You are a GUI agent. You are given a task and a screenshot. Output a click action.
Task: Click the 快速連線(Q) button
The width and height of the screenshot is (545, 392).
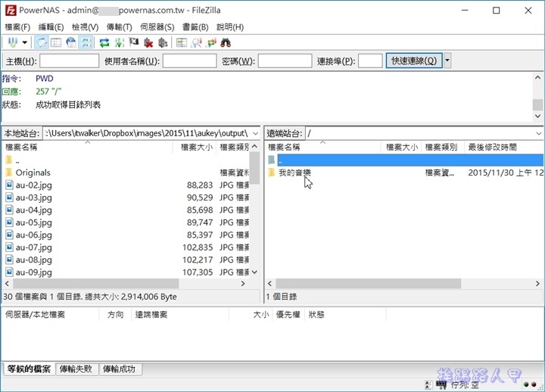tap(413, 61)
